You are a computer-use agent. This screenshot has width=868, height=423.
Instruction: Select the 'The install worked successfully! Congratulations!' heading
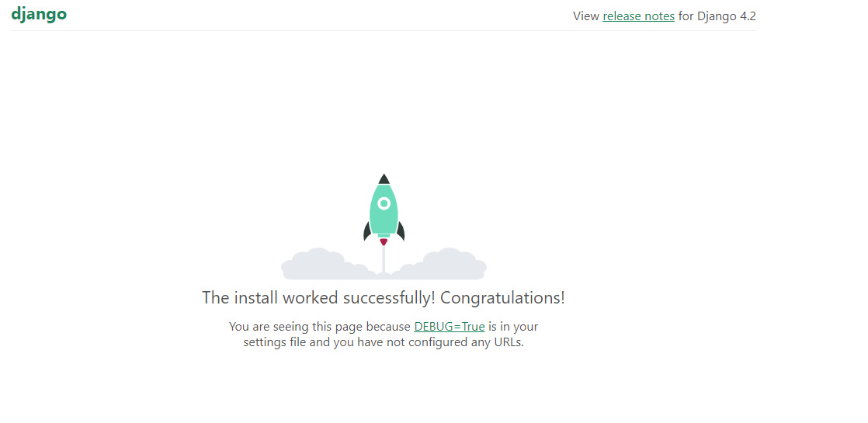pyautogui.click(x=384, y=298)
